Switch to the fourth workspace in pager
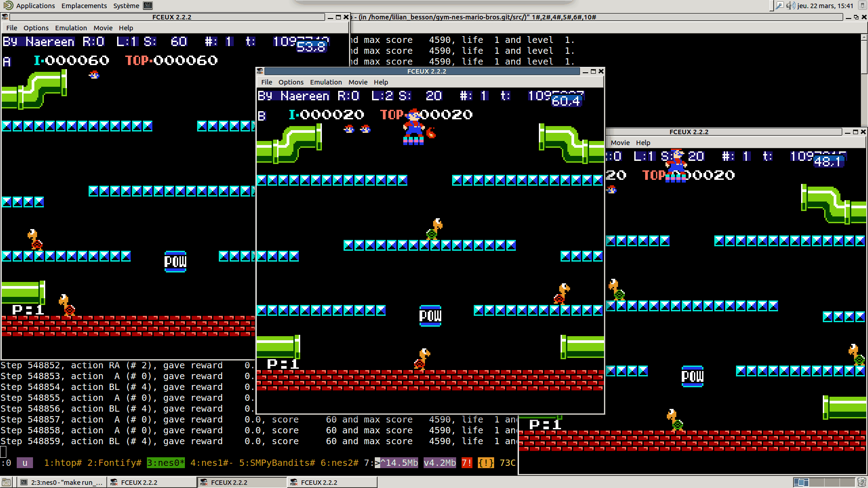The height and width of the screenshot is (488, 868). coord(846,482)
